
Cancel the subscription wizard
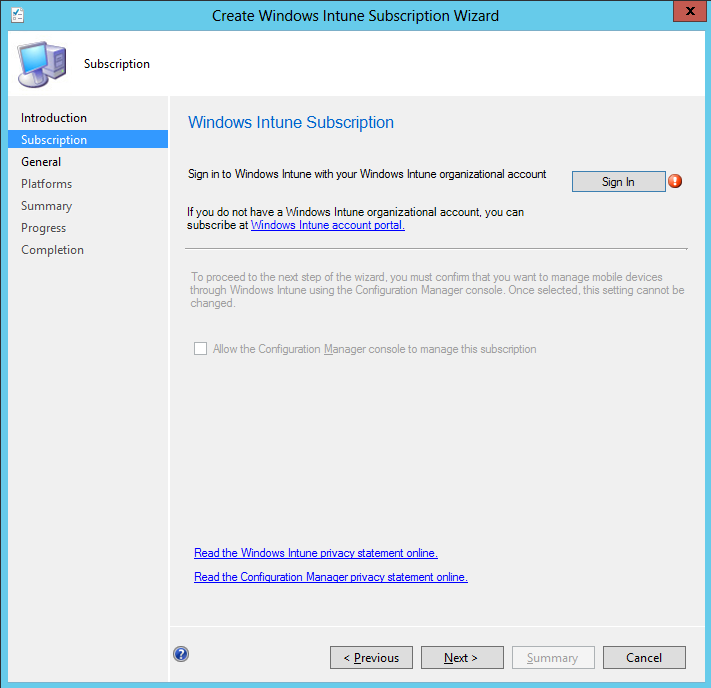click(644, 658)
